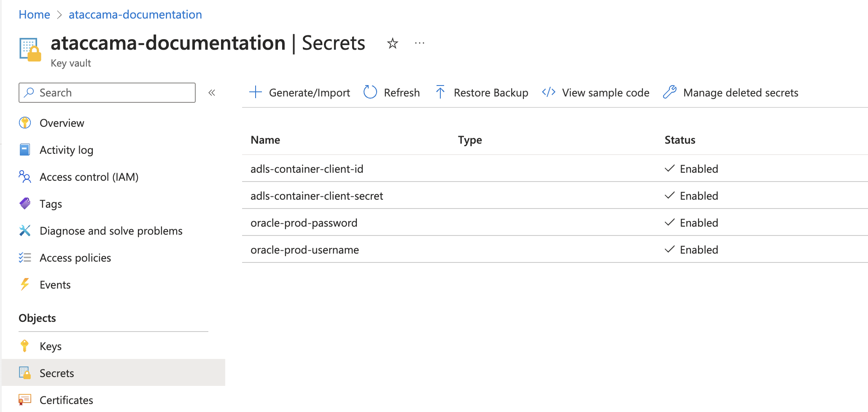Open Diagnose and solve problems
This screenshot has height=412, width=868.
pyautogui.click(x=111, y=231)
